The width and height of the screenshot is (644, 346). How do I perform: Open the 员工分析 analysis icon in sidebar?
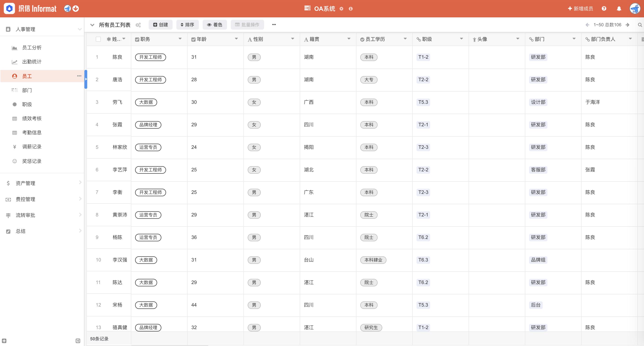click(14, 48)
